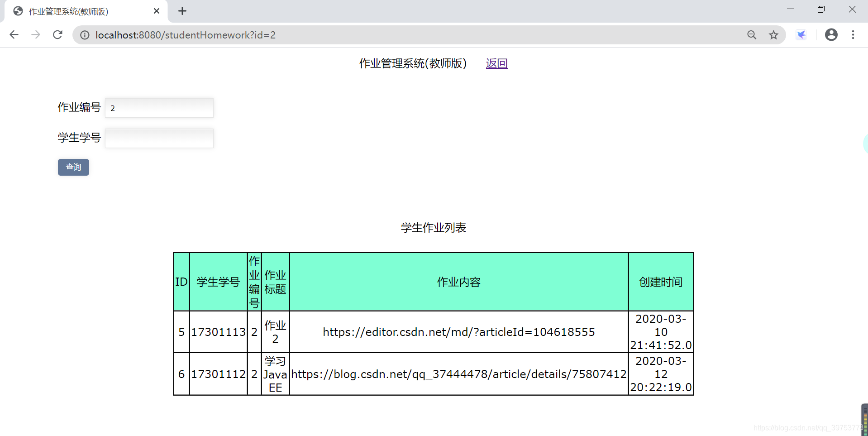Select the 作业管理系统(教师版) browser tab
Viewport: 868px width, 436px height.
pyautogui.click(x=86, y=11)
